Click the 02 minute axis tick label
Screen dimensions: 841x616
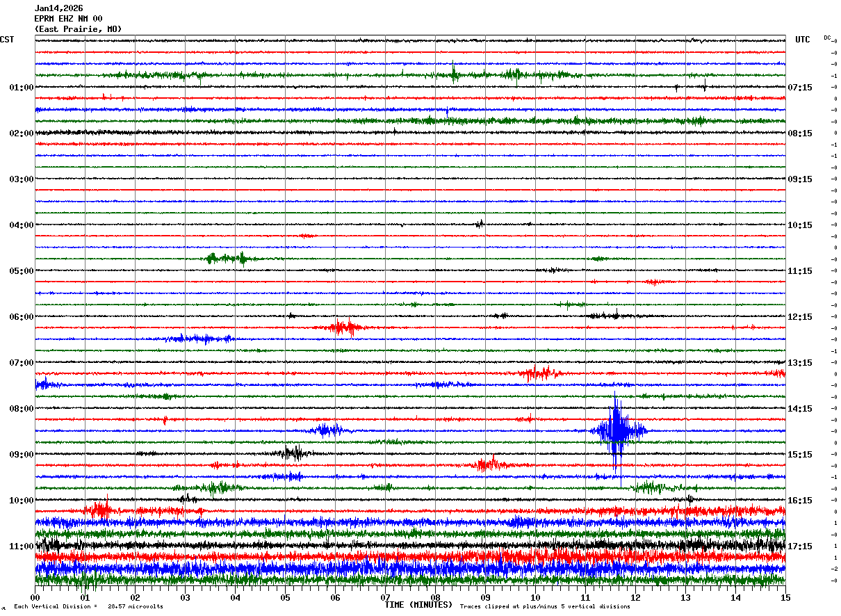[x=136, y=597]
